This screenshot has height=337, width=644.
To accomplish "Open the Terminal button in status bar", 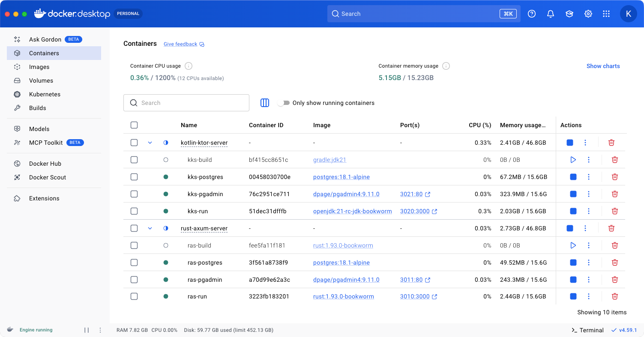I will (587, 330).
